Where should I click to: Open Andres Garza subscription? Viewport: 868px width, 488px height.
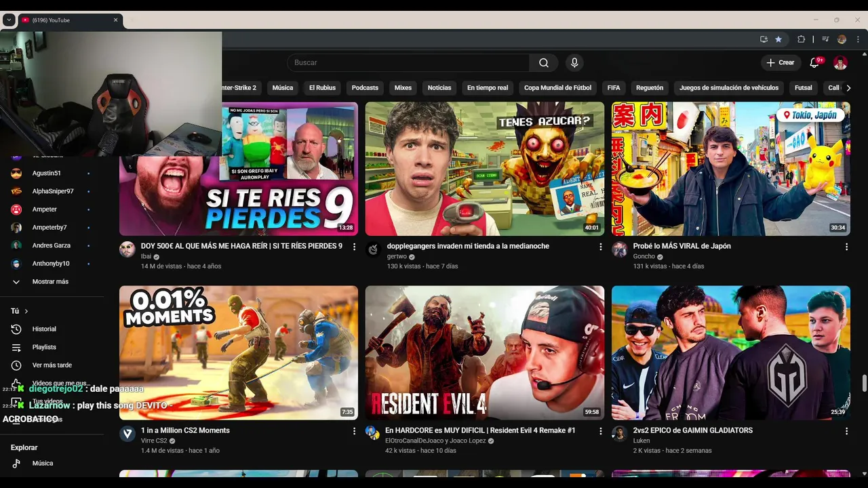tap(52, 245)
